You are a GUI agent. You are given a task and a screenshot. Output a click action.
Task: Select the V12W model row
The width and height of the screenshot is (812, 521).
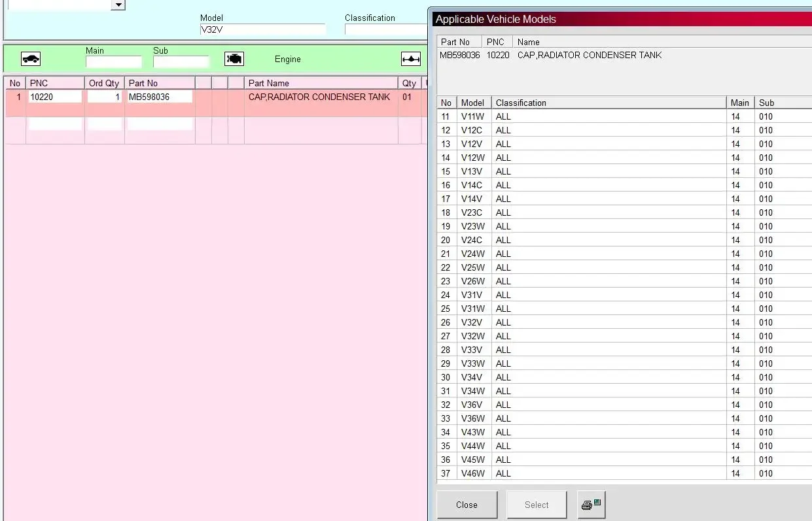coord(624,158)
